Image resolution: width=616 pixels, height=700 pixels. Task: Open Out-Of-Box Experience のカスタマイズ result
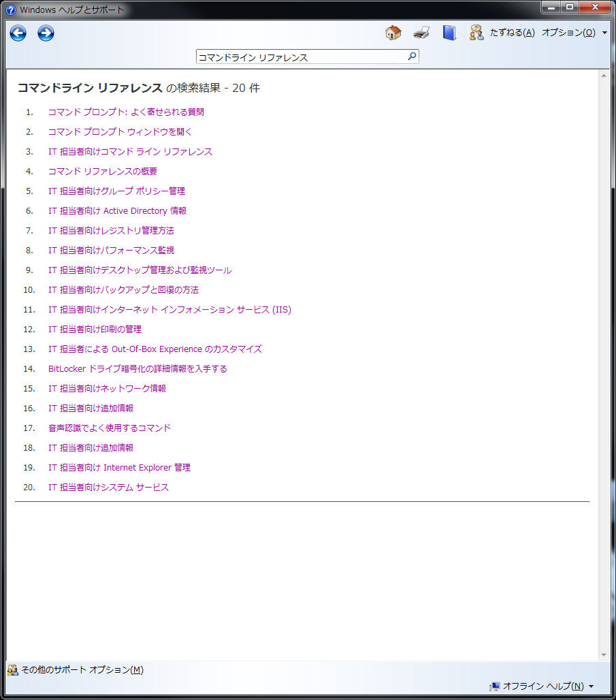coord(155,349)
